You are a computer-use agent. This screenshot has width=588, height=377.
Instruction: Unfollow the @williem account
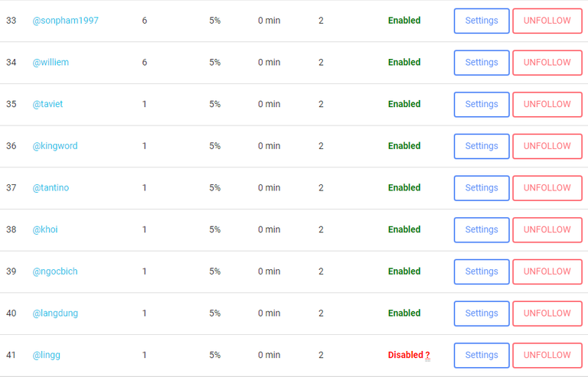(547, 63)
